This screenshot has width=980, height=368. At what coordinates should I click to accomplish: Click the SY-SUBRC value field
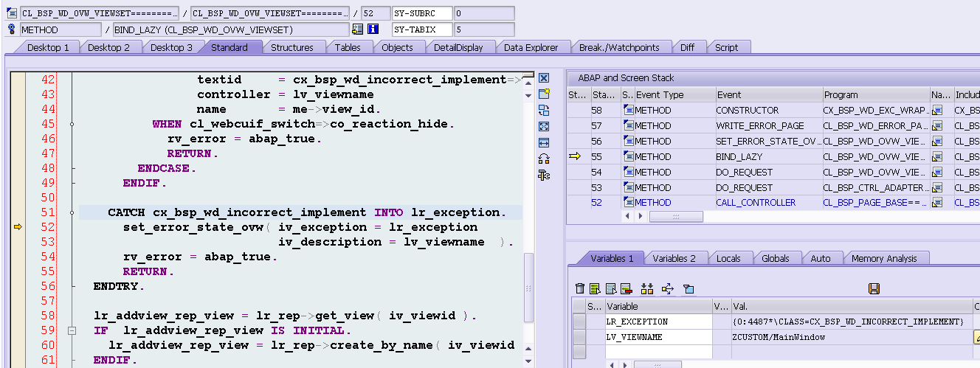[483, 13]
